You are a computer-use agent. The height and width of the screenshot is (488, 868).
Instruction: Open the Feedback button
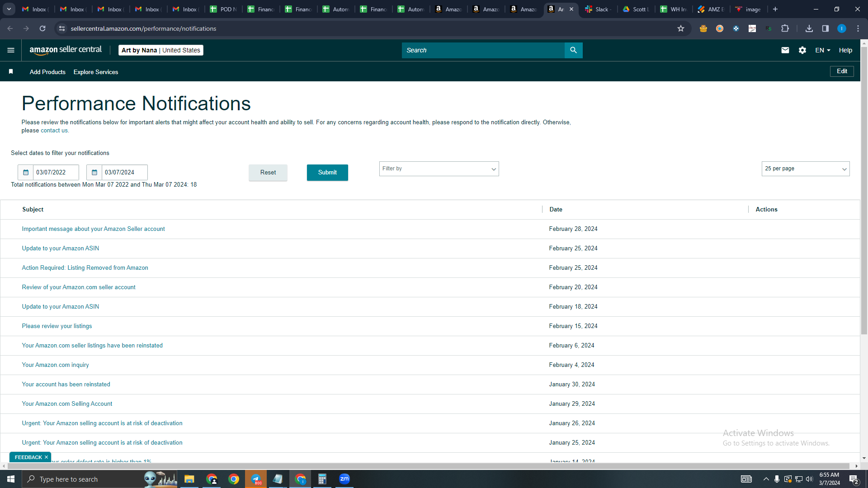(x=28, y=457)
